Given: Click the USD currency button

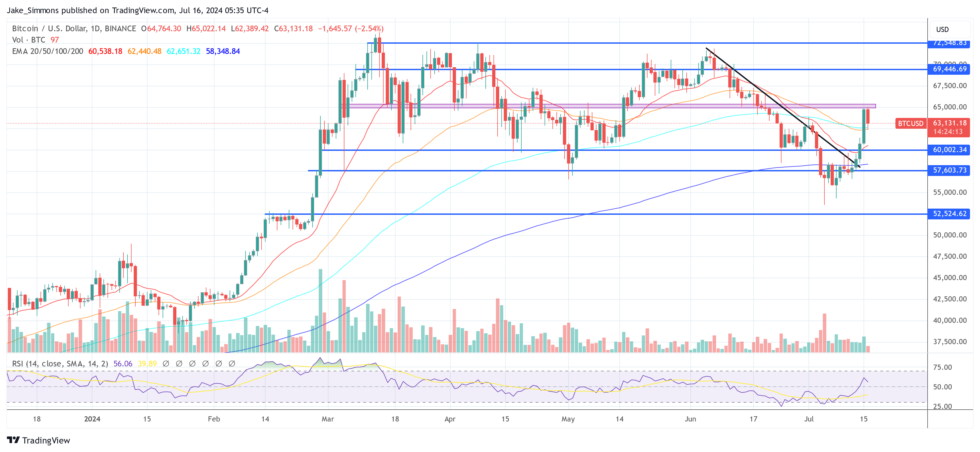Looking at the screenshot, I should pyautogui.click(x=949, y=29).
